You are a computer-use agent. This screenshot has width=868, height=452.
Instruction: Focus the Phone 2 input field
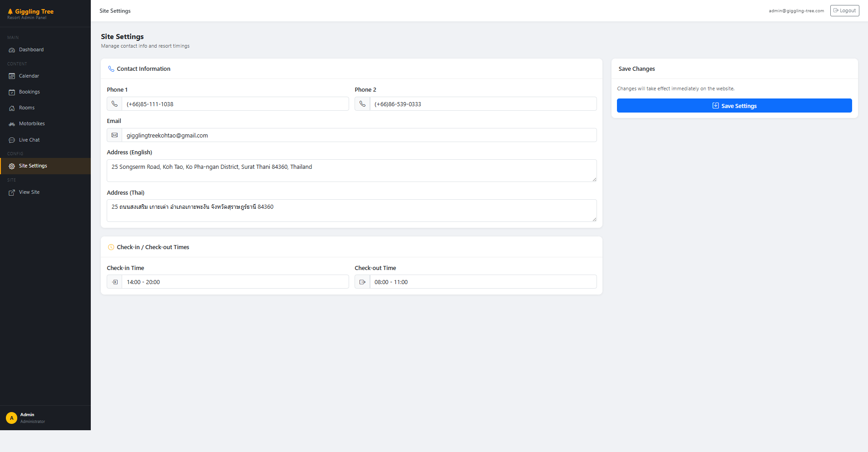[x=483, y=104]
